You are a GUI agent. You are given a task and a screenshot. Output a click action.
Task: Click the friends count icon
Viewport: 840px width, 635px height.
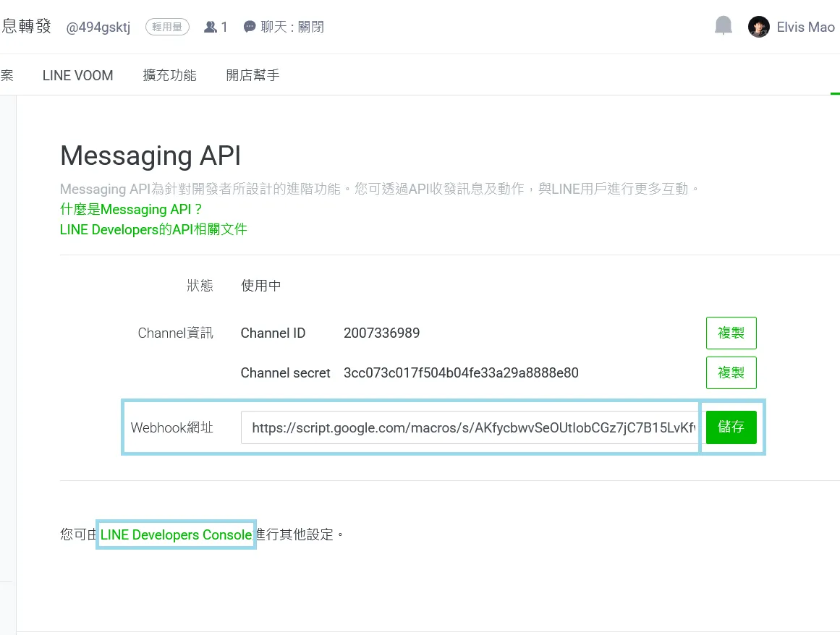(x=211, y=27)
